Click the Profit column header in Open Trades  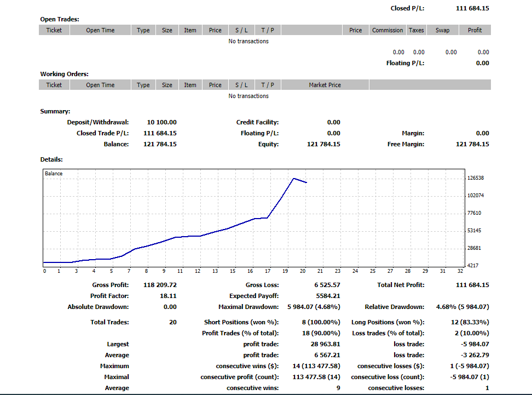pyautogui.click(x=475, y=30)
